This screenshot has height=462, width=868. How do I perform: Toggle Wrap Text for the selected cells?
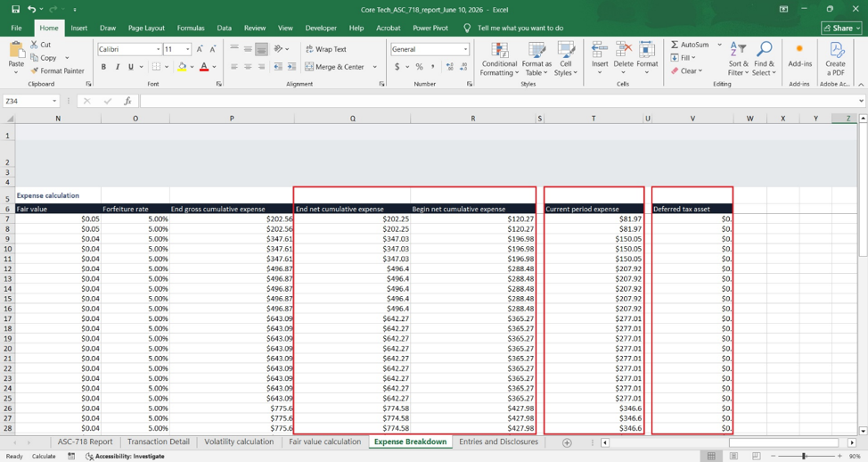tap(326, 49)
